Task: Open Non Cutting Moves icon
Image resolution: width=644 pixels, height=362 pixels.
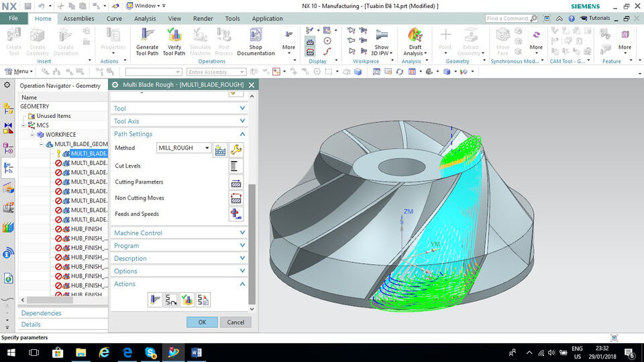Action: click(x=235, y=198)
